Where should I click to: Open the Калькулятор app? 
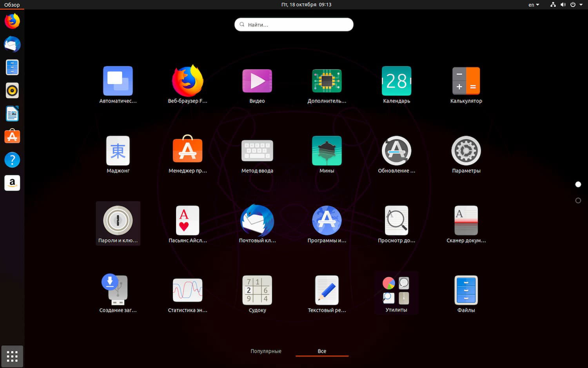(466, 81)
